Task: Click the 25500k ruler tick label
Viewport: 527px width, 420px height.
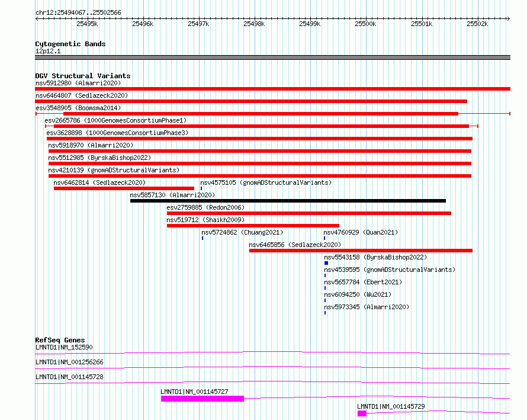Action: pyautogui.click(x=365, y=24)
